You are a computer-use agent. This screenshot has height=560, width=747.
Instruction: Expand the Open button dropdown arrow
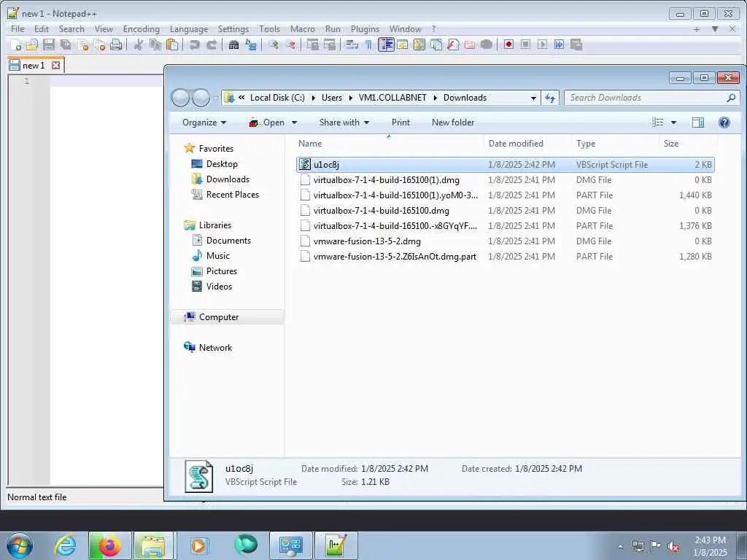pos(295,122)
